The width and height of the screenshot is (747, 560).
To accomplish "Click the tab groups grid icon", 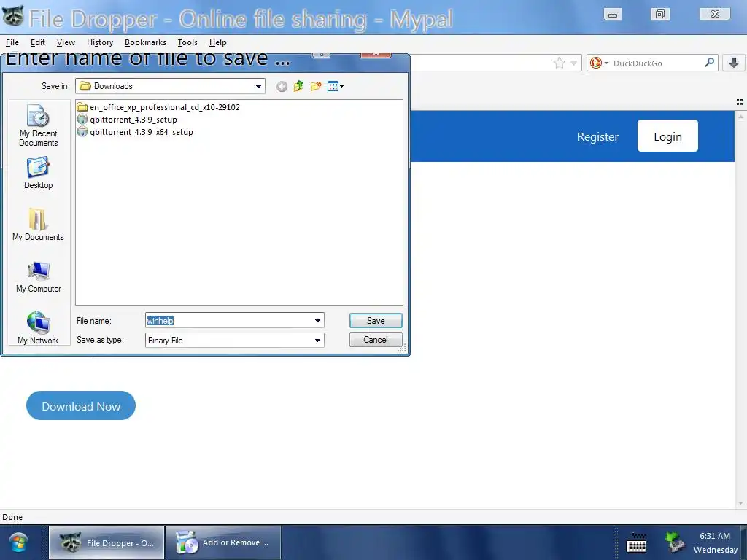I will 740,102.
